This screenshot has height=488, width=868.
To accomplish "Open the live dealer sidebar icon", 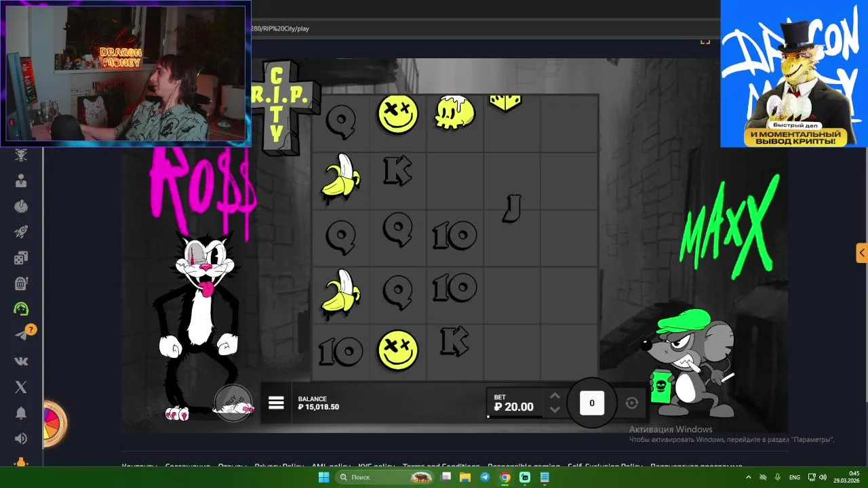I will pos(21,181).
